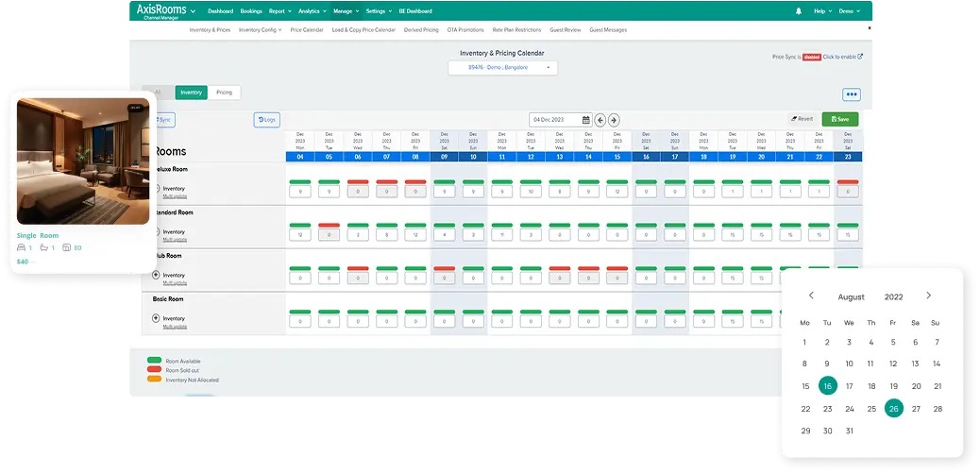Open BE Dashboard menu item
Screen dimensions: 980x474
tap(415, 10)
